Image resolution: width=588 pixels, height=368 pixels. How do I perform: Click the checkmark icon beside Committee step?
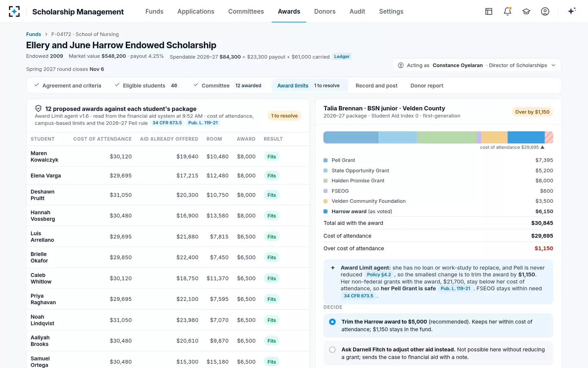(196, 85)
